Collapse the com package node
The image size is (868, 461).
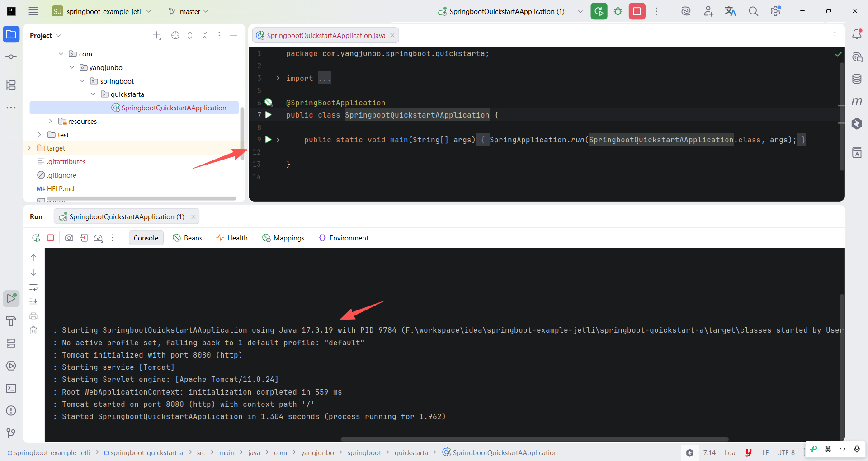click(x=61, y=54)
